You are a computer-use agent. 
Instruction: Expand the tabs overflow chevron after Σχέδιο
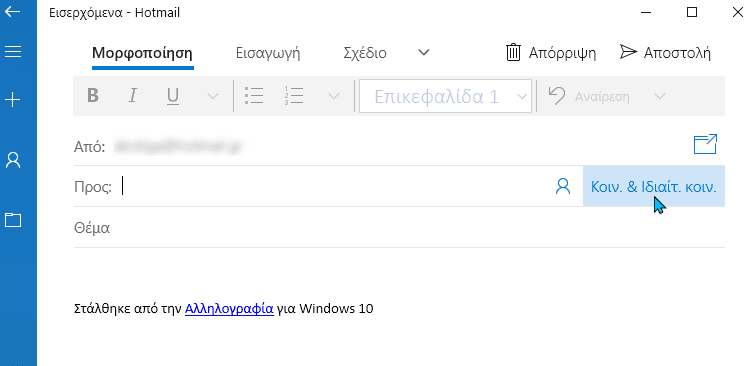423,52
